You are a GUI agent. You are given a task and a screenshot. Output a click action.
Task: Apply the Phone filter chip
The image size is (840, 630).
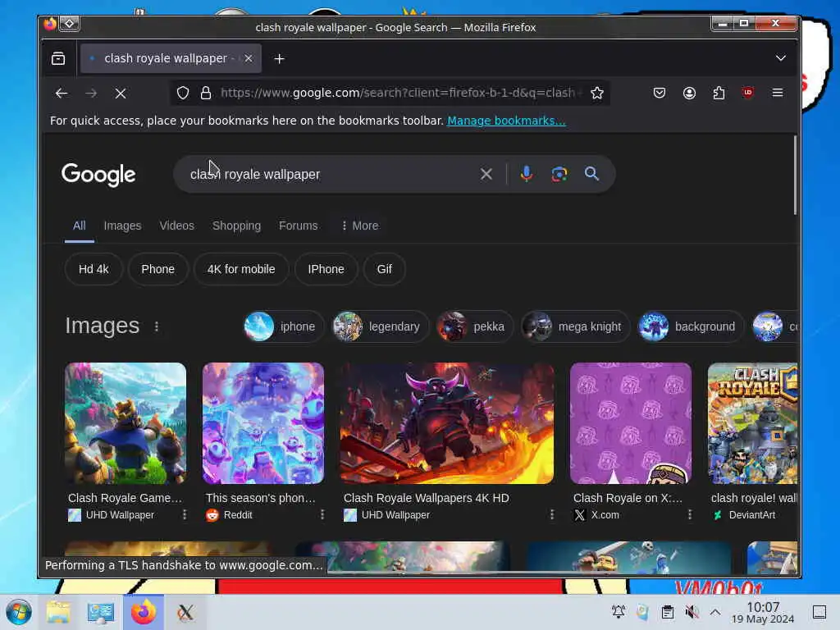tap(158, 269)
